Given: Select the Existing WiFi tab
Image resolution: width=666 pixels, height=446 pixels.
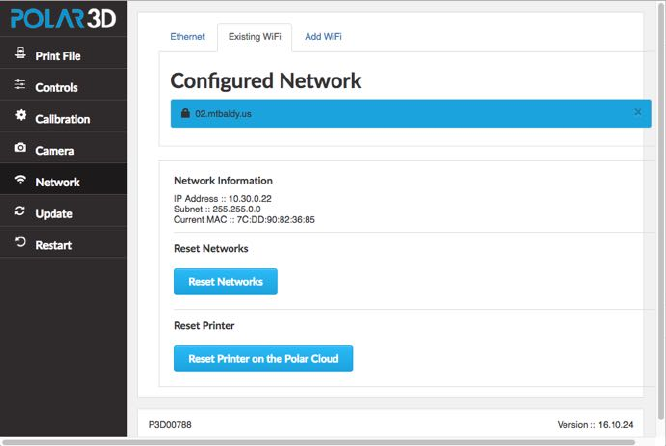Looking at the screenshot, I should pos(255,37).
